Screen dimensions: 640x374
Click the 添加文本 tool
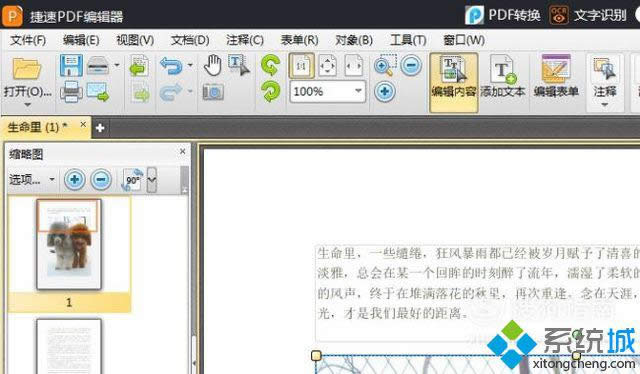point(502,78)
